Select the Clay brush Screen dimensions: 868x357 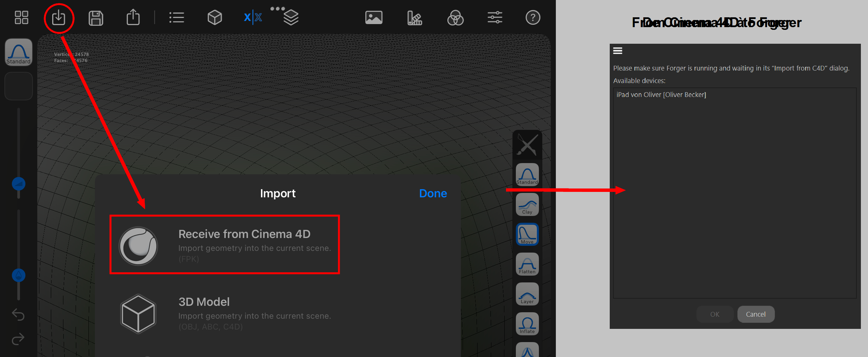[527, 204]
